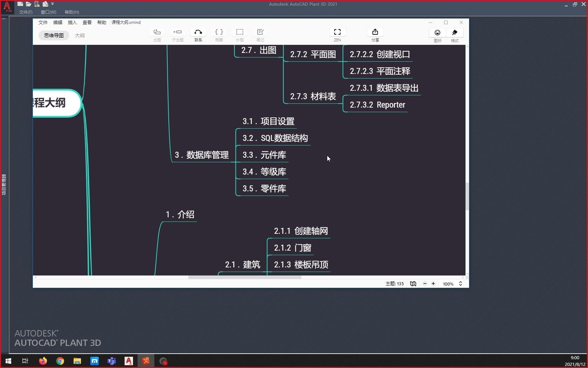Screen dimensions: 588x368
Task: Open XMind 编辑 menu
Action: tap(58, 22)
